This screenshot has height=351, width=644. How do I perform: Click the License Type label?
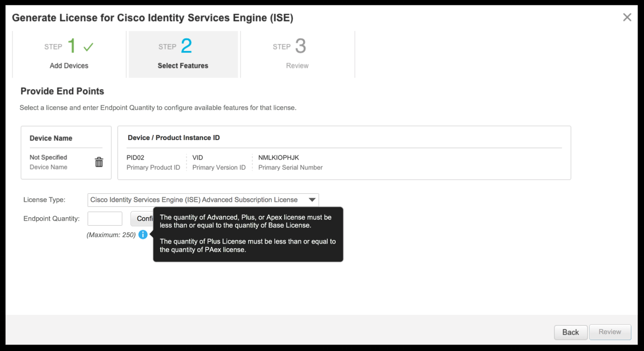(x=45, y=200)
